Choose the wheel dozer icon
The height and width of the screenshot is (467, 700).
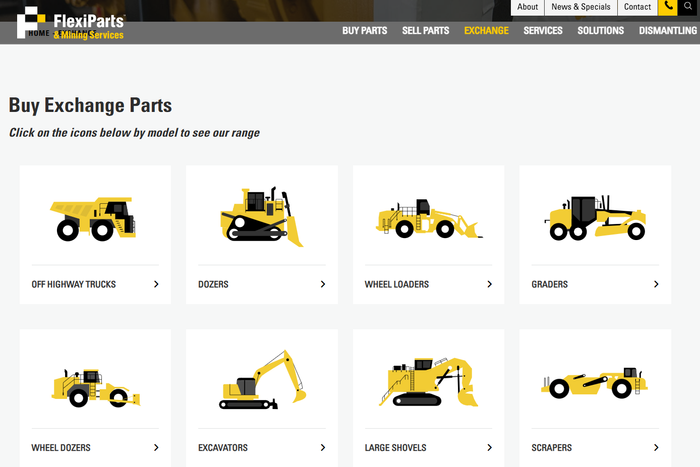click(94, 381)
